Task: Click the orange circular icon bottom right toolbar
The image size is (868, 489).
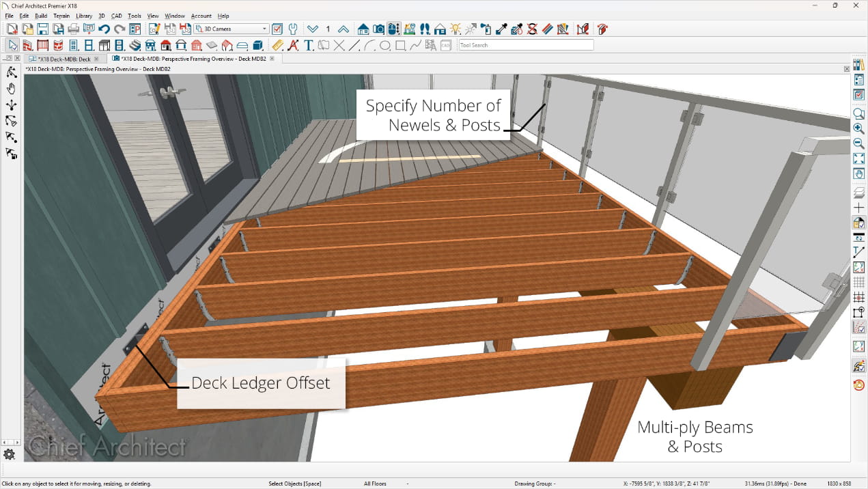Action: (x=859, y=385)
